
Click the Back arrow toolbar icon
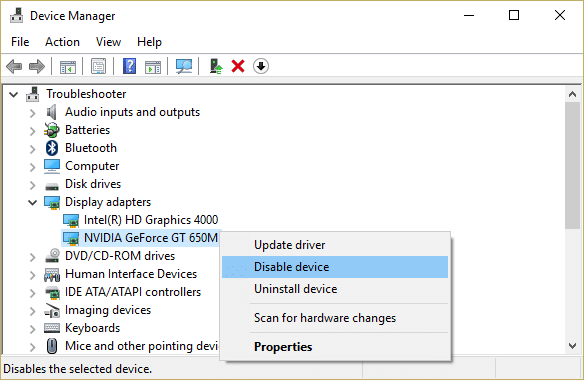point(14,67)
